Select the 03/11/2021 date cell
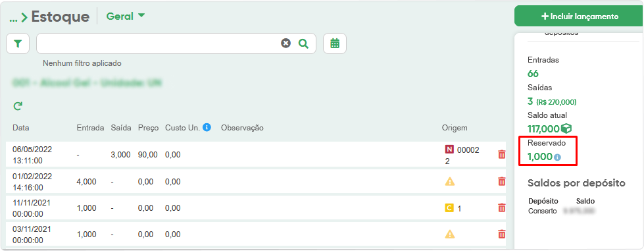 point(32,235)
